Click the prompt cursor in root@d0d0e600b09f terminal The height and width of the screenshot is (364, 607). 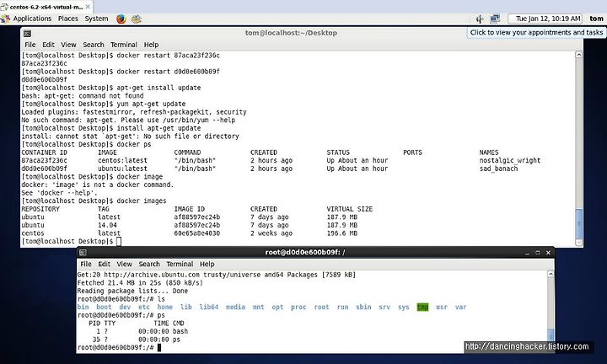(159, 347)
